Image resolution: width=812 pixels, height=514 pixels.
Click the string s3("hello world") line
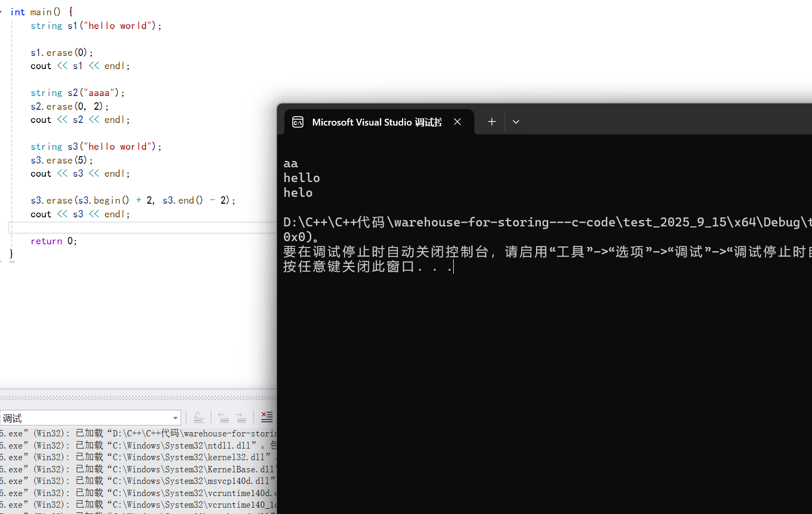(x=96, y=147)
